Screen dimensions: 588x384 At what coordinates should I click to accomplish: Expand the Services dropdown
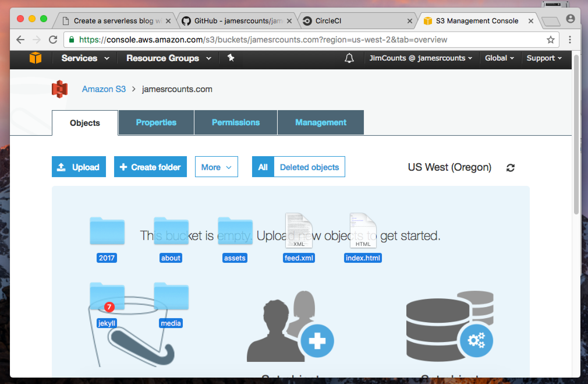tap(85, 58)
